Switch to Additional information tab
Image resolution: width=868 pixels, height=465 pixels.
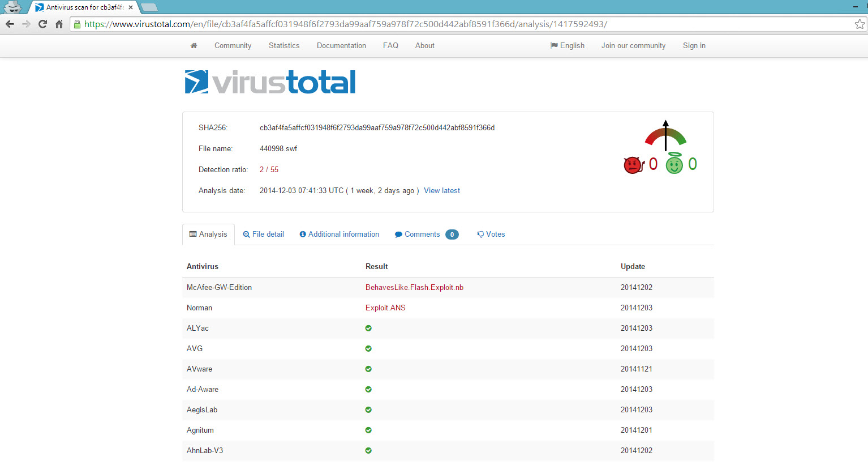pos(340,234)
